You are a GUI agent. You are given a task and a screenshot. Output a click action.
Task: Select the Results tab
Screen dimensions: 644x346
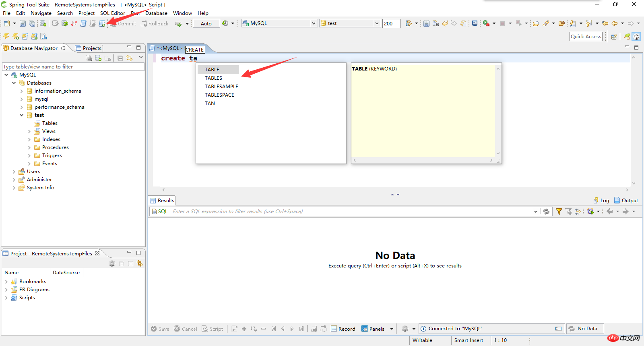click(162, 201)
